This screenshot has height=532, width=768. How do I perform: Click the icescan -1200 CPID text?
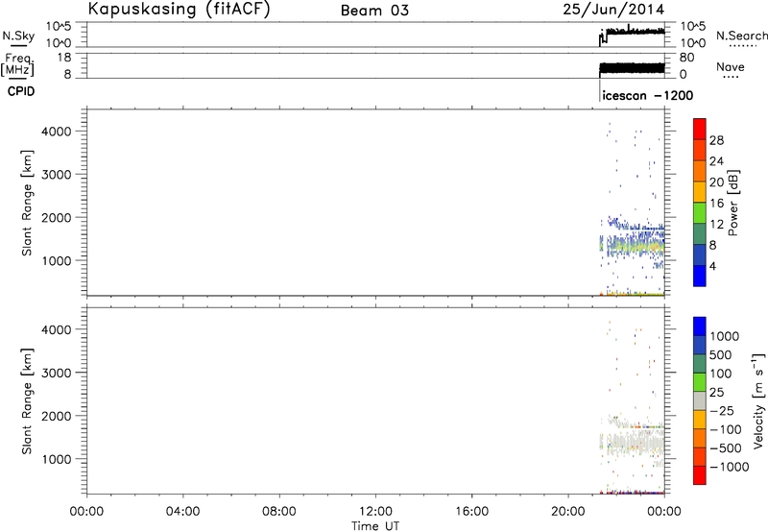coord(647,95)
